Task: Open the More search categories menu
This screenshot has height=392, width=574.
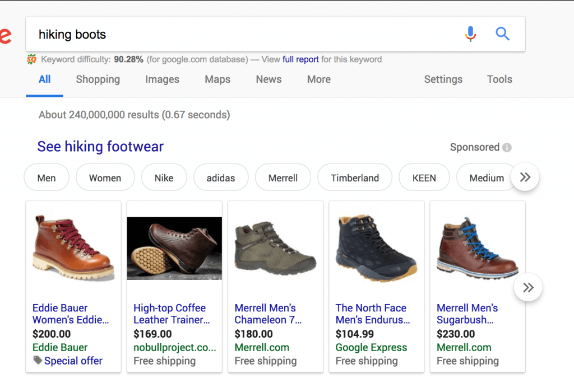Action: tap(318, 80)
